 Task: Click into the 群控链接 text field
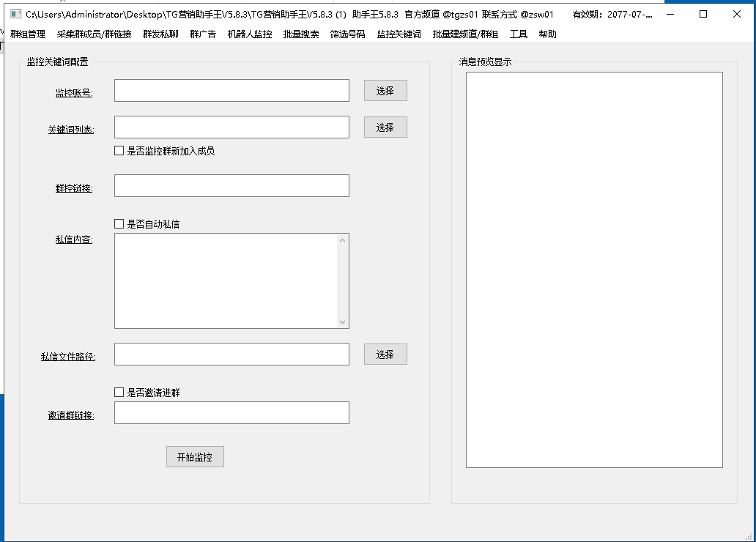[231, 186]
